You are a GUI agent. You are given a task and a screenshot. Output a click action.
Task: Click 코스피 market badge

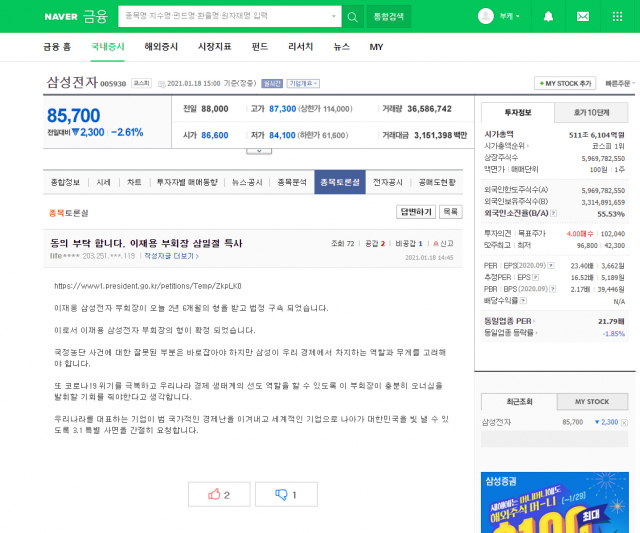(141, 84)
